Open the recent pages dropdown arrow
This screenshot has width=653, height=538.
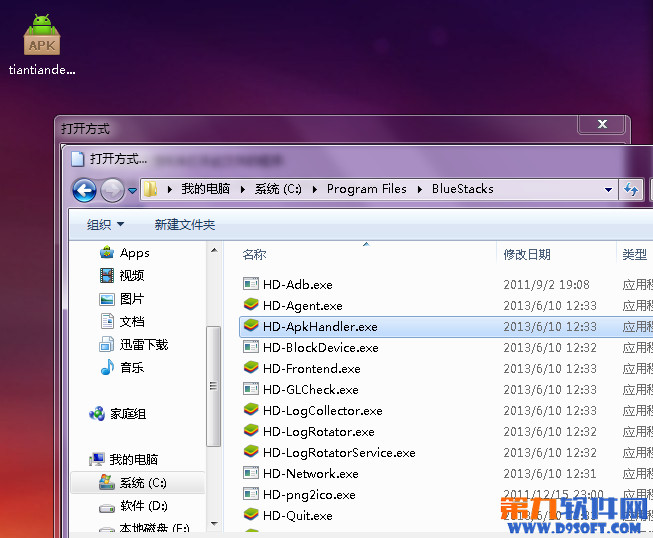[x=132, y=191]
